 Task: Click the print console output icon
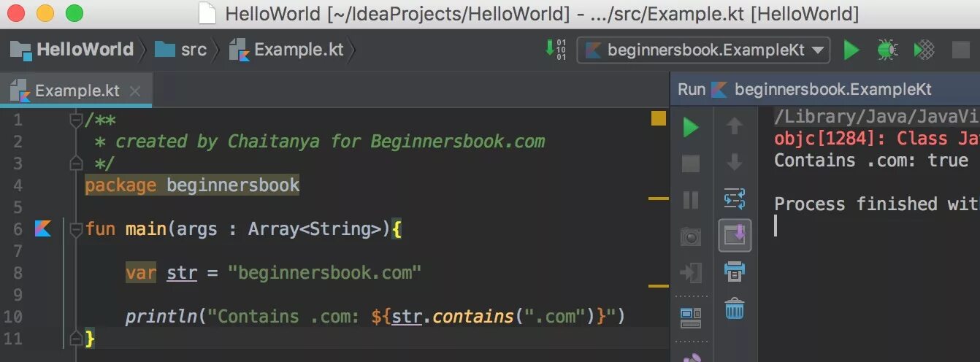coord(735,272)
